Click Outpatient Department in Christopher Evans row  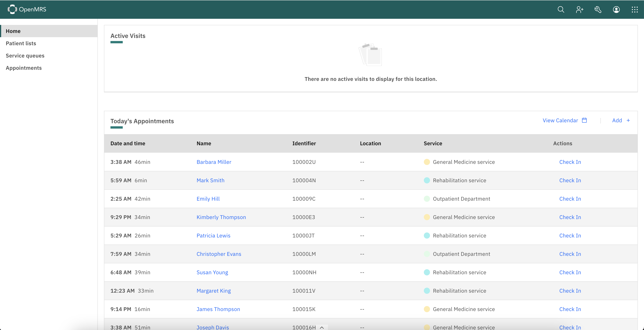coord(461,254)
